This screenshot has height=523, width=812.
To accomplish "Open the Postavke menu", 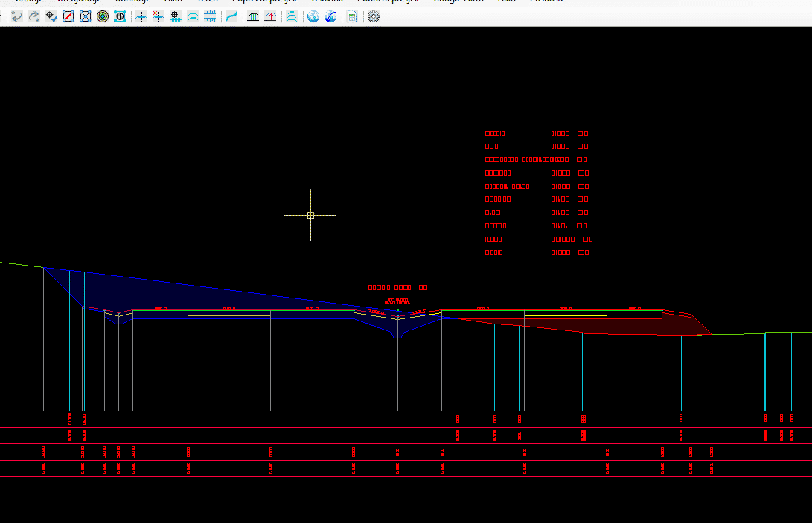I will point(546,1).
